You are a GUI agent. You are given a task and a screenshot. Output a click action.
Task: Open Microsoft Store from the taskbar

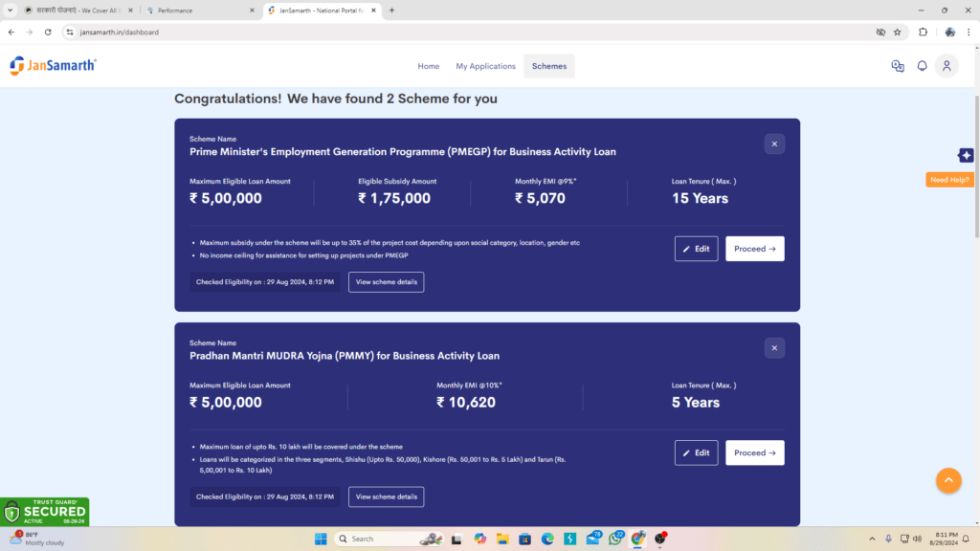click(x=525, y=539)
